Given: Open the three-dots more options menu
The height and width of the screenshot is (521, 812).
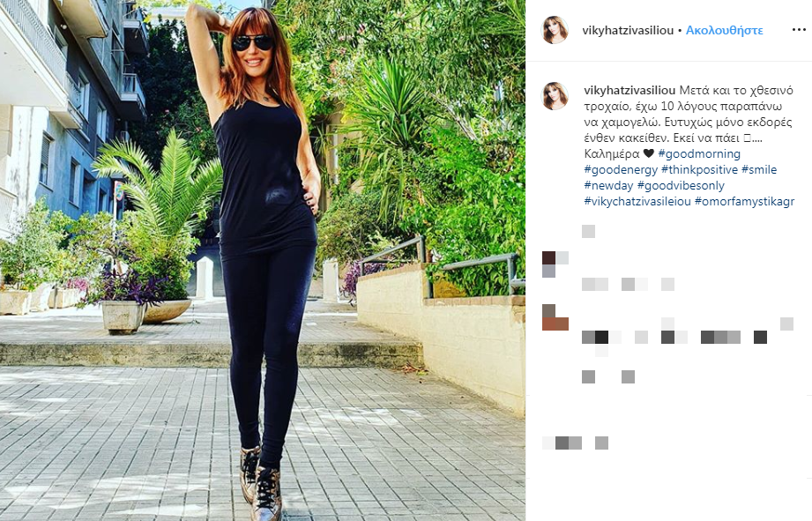Looking at the screenshot, I should coord(799,30).
